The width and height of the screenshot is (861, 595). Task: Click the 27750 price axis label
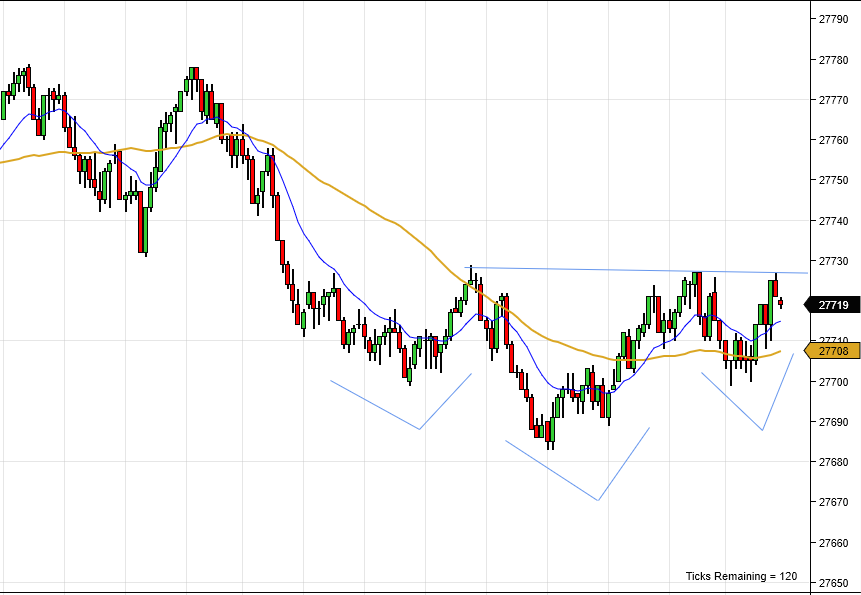pos(833,180)
